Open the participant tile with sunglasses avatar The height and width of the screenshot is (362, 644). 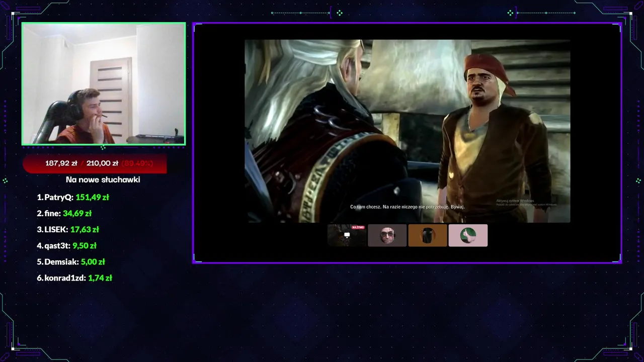click(387, 235)
